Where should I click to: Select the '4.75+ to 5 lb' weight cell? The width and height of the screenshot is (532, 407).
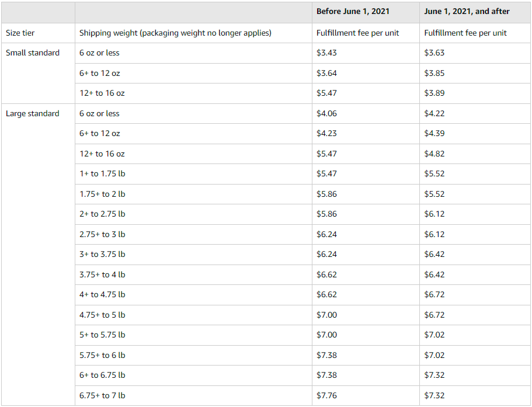(x=193, y=315)
